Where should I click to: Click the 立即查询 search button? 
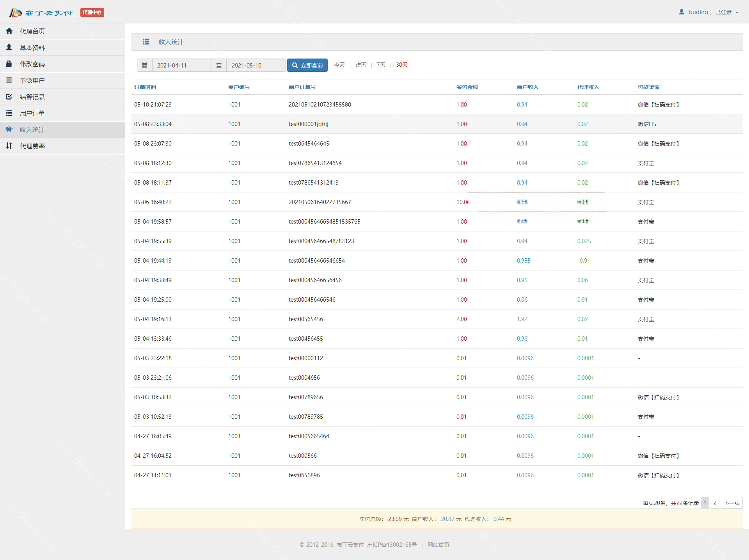click(307, 65)
